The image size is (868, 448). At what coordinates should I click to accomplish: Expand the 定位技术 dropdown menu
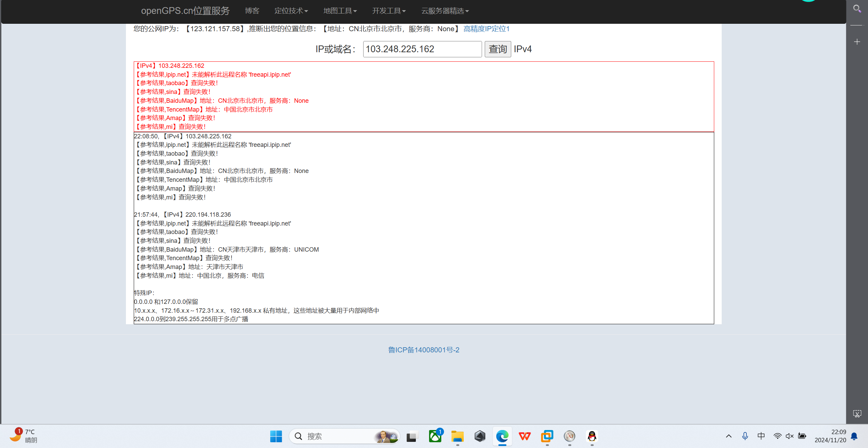291,11
